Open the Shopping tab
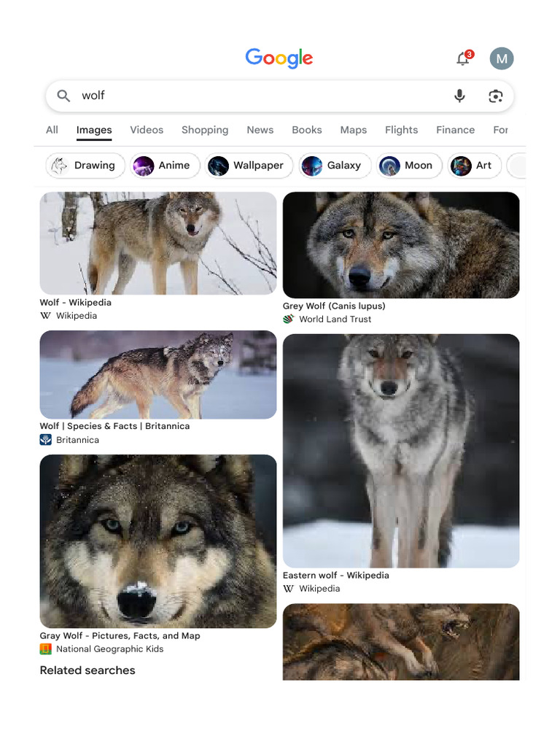The image size is (560, 747). coord(205,130)
